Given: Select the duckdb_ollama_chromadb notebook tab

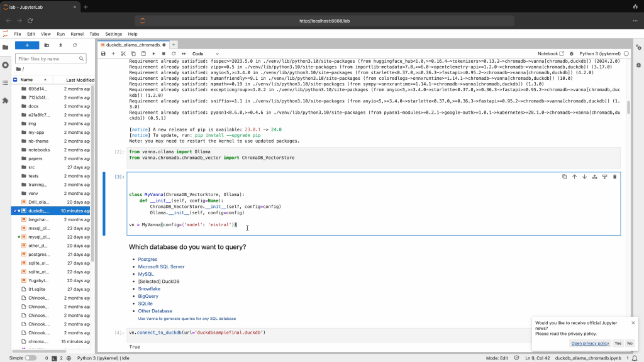Looking at the screenshot, I should [x=133, y=45].
